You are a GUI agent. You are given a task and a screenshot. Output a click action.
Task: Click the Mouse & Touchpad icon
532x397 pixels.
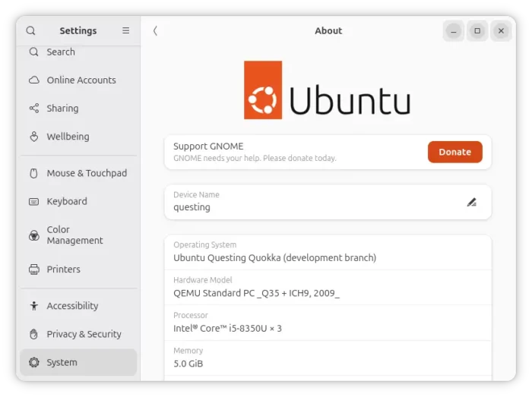34,173
